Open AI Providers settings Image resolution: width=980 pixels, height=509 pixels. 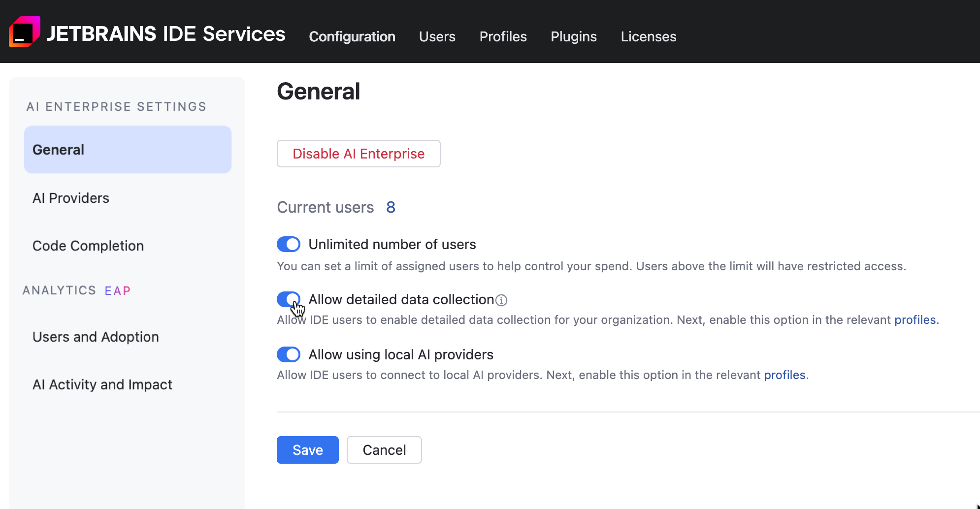pos(70,198)
